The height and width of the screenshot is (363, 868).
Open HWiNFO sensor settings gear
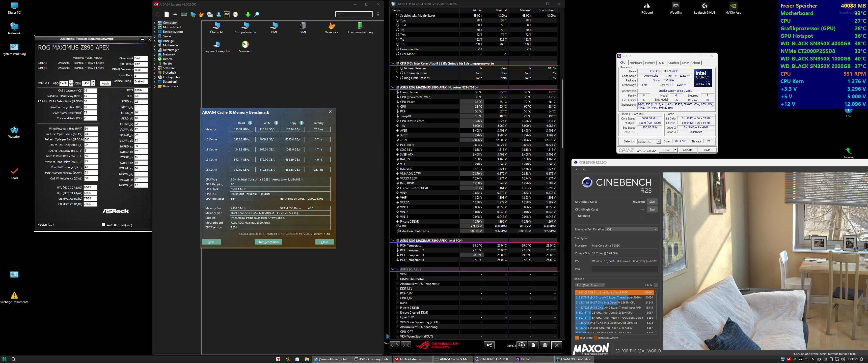pos(545,345)
